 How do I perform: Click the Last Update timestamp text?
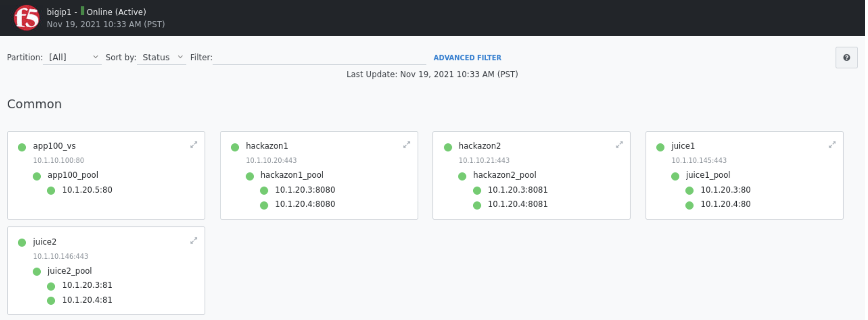432,74
